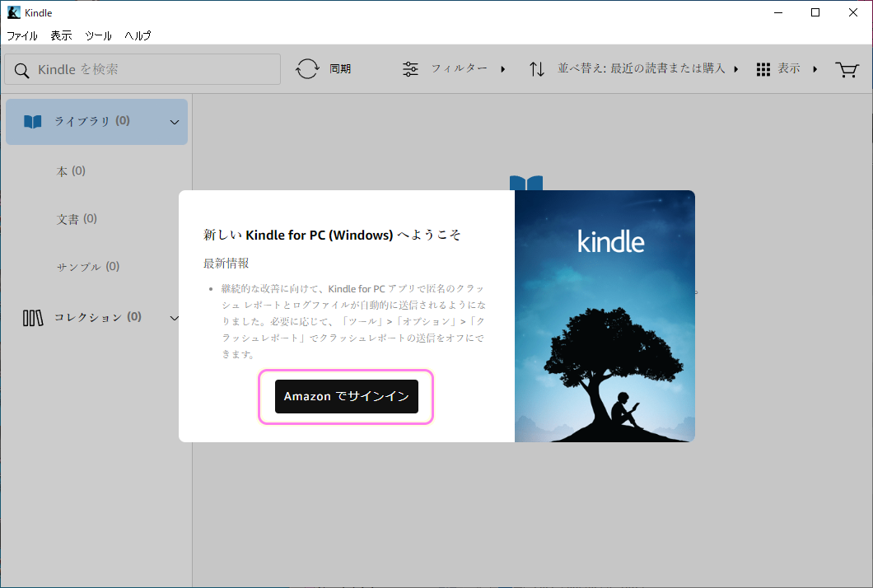Expand the ライブラリ chevron
Screen dimensions: 873x588
(174, 121)
